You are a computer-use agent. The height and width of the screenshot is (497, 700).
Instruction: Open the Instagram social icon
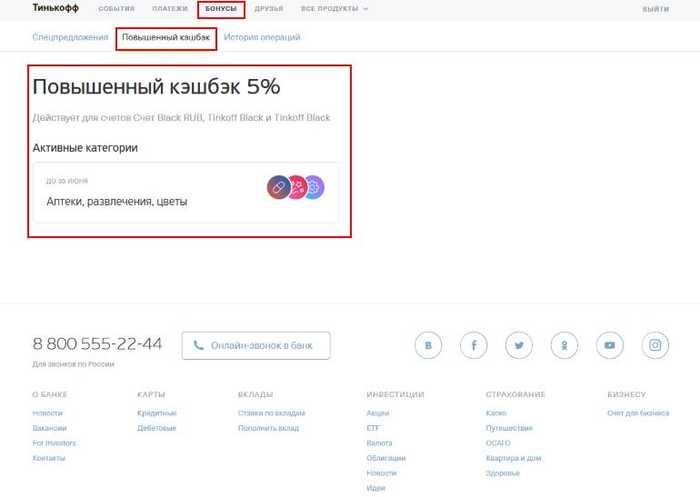(655, 345)
